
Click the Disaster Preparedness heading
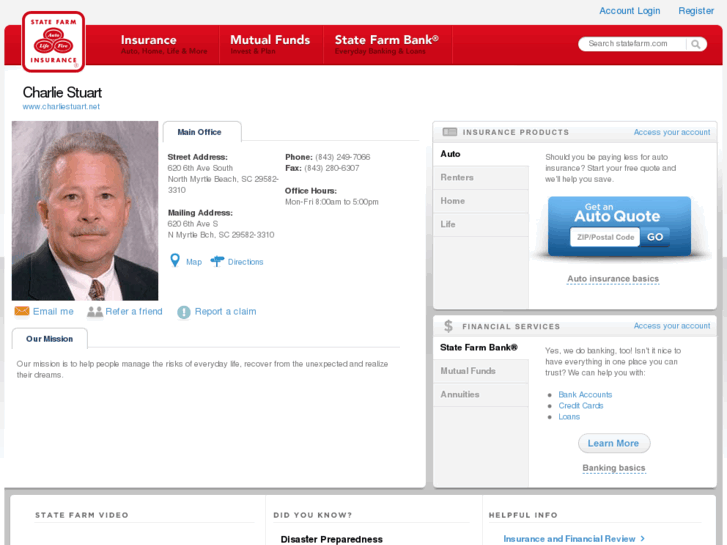click(332, 539)
